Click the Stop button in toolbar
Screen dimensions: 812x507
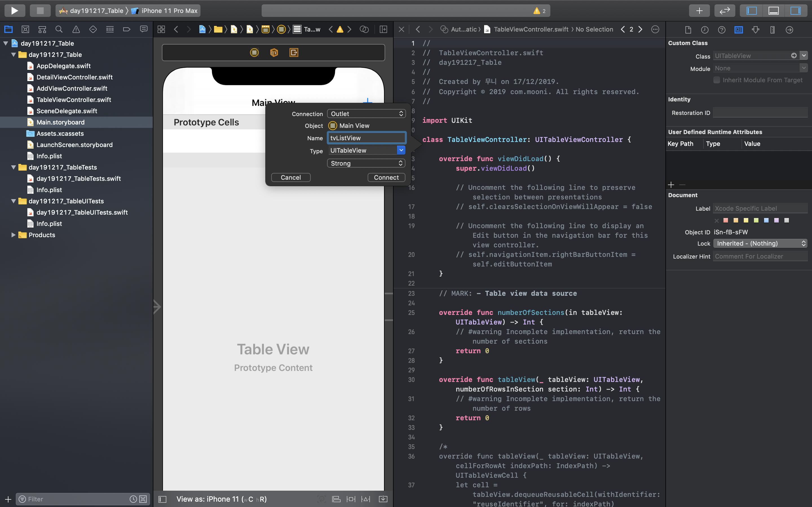40,11
